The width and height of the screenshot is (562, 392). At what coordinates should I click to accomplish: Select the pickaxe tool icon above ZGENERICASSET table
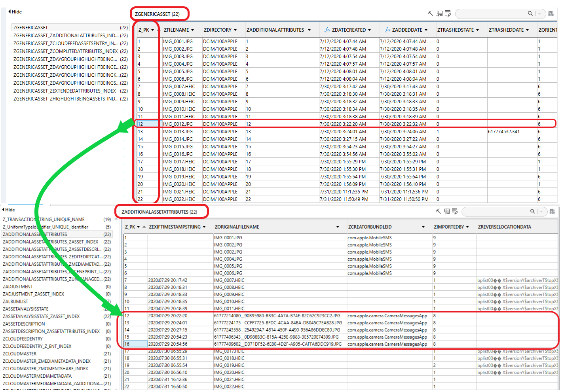coord(430,13)
